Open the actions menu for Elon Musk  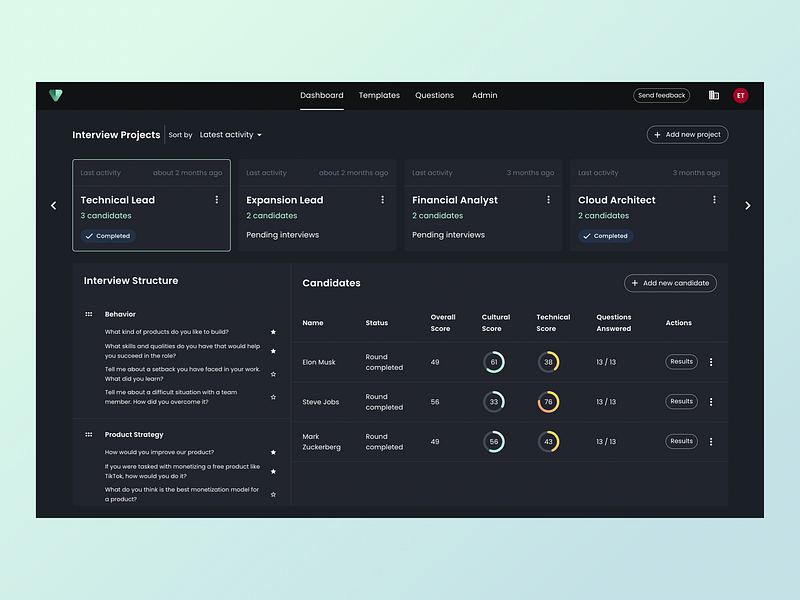pos(711,362)
